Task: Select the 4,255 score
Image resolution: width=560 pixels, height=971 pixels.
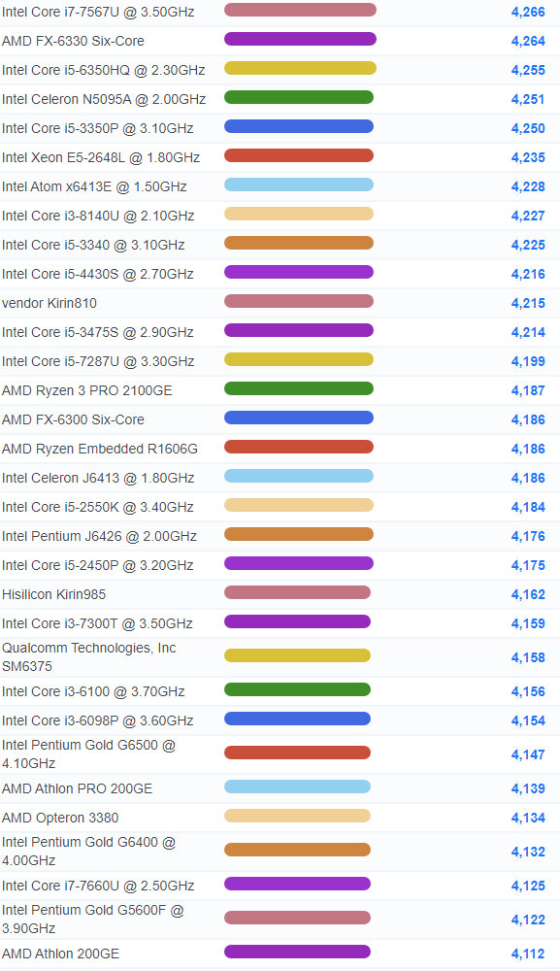Action: click(528, 70)
